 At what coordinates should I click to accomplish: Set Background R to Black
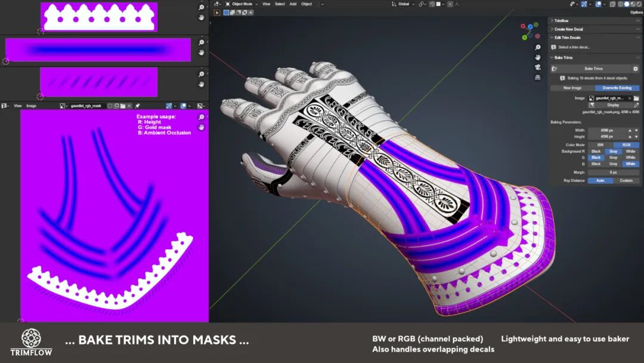pos(596,151)
